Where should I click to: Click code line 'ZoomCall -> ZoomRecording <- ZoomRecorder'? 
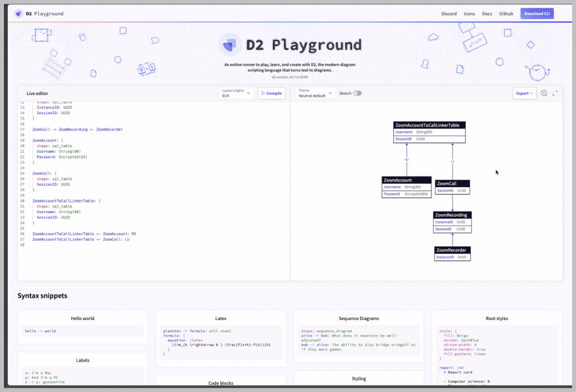(78, 129)
